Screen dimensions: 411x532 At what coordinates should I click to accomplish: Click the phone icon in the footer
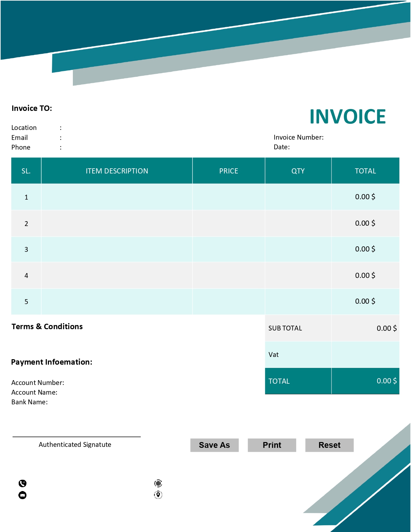(23, 483)
